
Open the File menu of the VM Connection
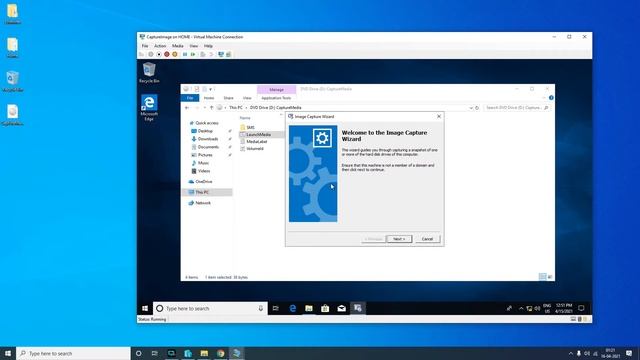click(x=145, y=46)
